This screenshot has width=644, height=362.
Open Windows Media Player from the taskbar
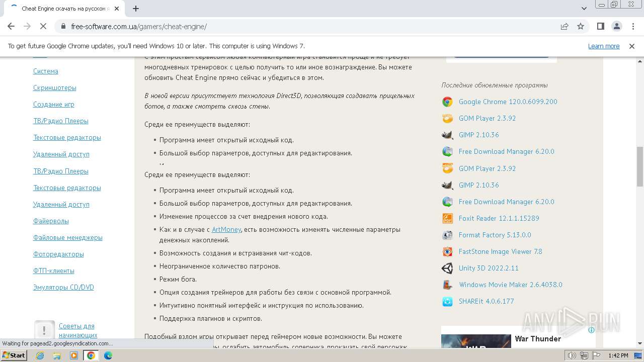(74, 355)
